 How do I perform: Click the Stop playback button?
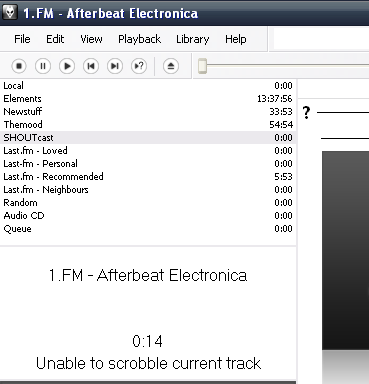coord(19,66)
